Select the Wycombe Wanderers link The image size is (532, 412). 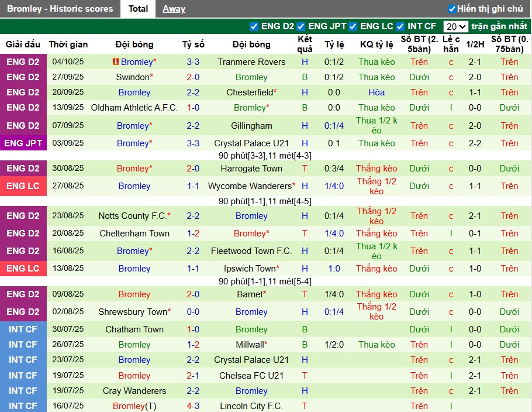[251, 186]
